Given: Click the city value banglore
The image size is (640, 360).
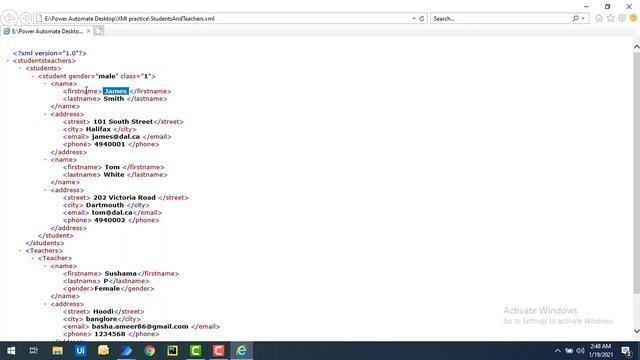Looking at the screenshot, I should [102, 319].
